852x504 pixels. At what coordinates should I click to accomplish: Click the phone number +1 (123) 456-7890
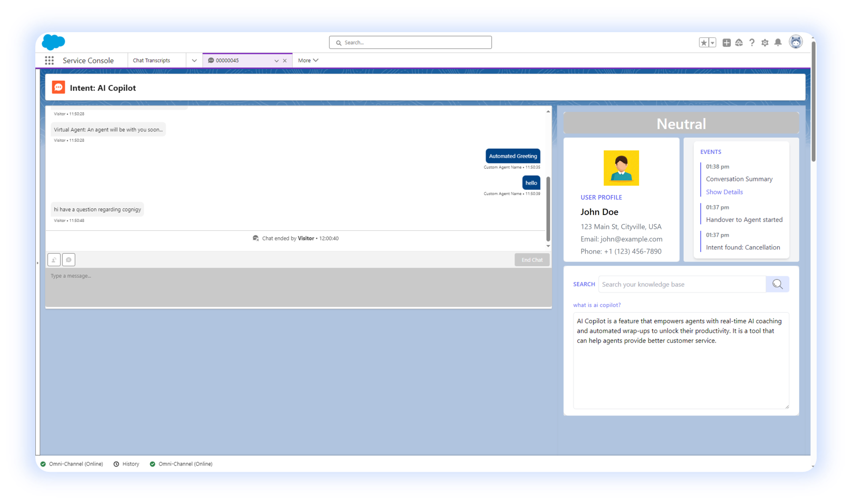point(621,251)
